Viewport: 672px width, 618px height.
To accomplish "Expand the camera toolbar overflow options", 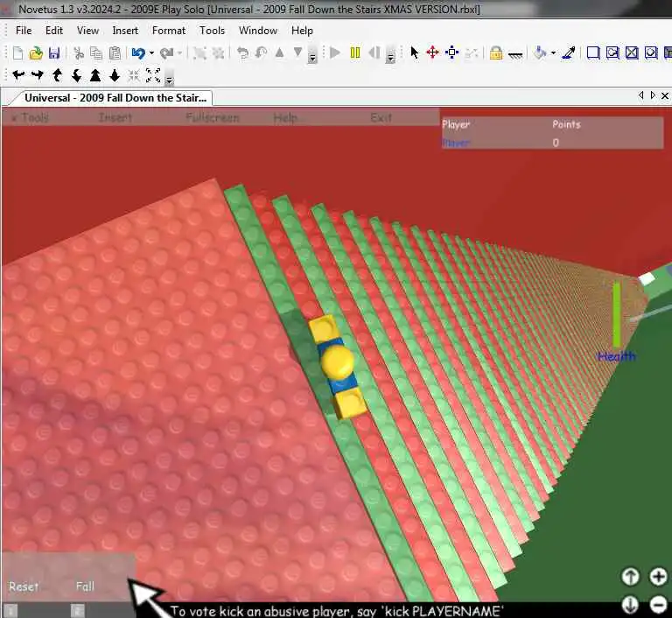I will pos(169,78).
